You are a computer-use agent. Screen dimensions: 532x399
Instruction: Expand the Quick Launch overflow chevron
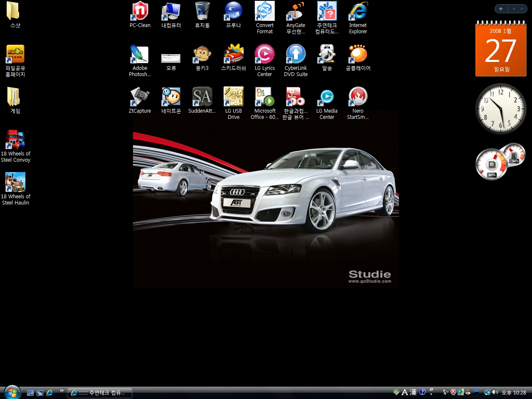62,391
